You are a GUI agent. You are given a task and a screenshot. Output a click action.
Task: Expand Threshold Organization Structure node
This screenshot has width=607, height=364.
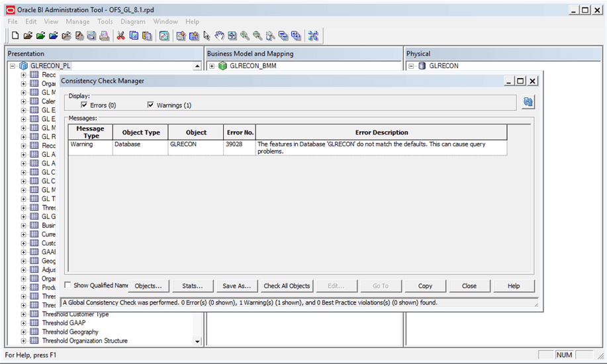24,341
